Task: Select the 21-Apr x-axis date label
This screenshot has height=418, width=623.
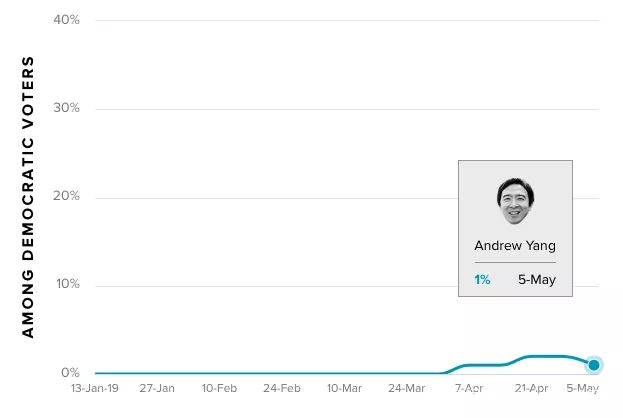Action: pyautogui.click(x=531, y=388)
